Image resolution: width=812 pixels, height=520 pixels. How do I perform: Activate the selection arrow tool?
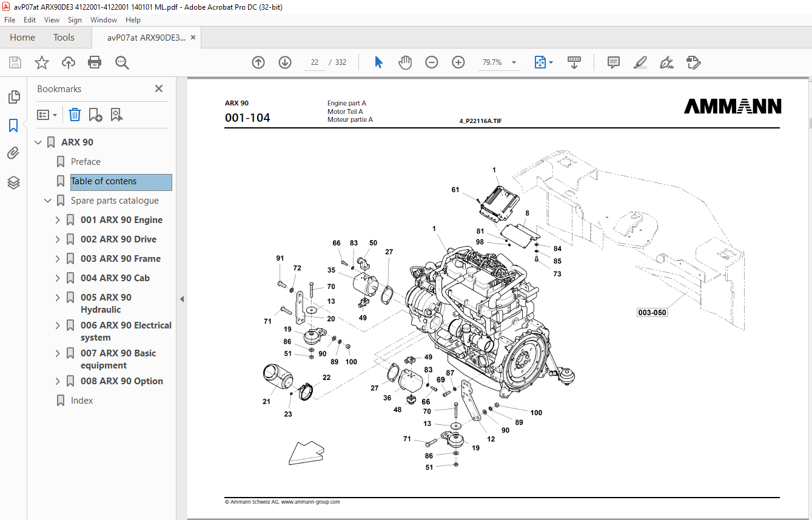378,62
